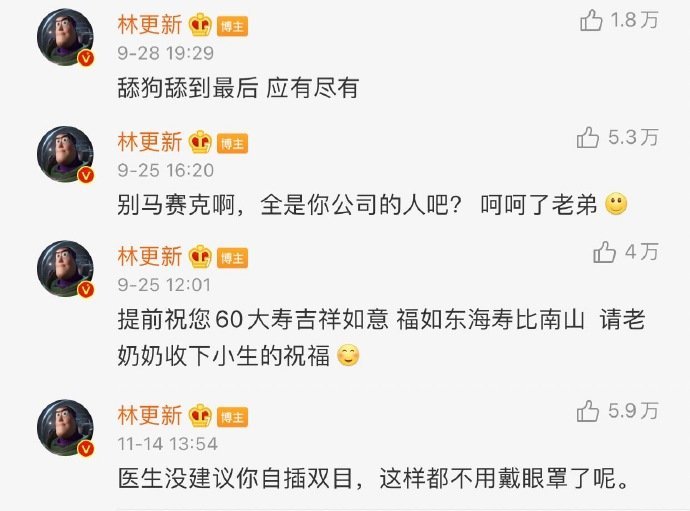Tap thumbs-up on the 5.9万 comment
This screenshot has width=690, height=511.
(587, 411)
